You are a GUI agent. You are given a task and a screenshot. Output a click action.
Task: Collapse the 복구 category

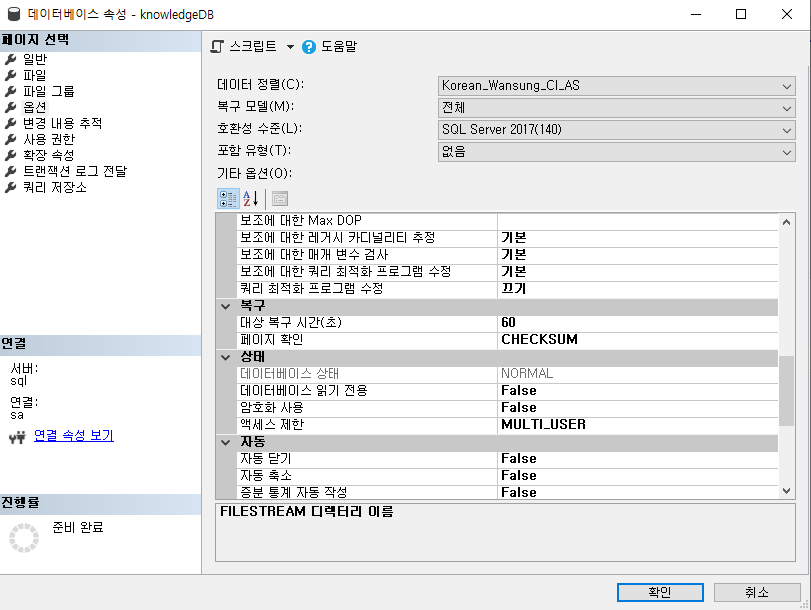226,306
